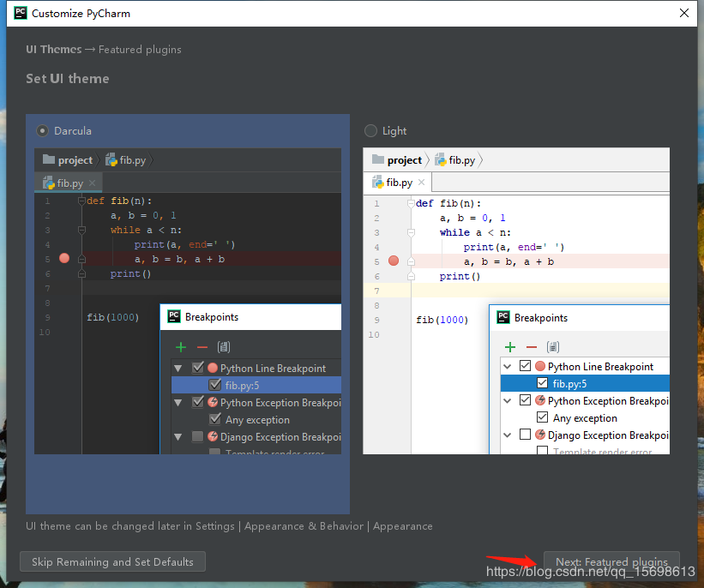Check Django Exception Breakpoint checkbox in Darcula preview

point(197,436)
